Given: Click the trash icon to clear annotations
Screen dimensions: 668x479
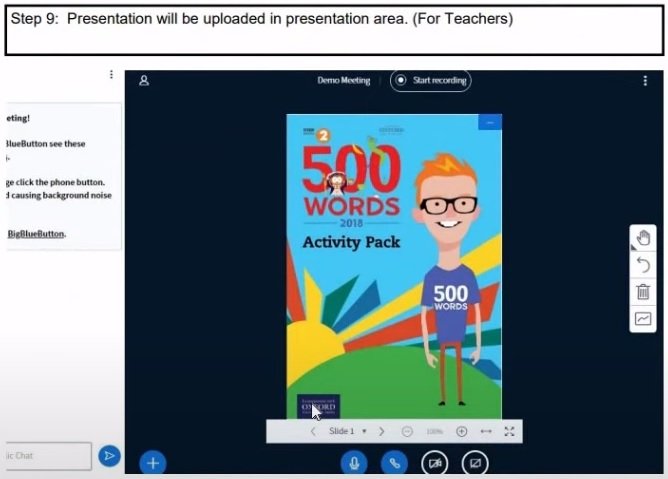Looking at the screenshot, I should (642, 292).
